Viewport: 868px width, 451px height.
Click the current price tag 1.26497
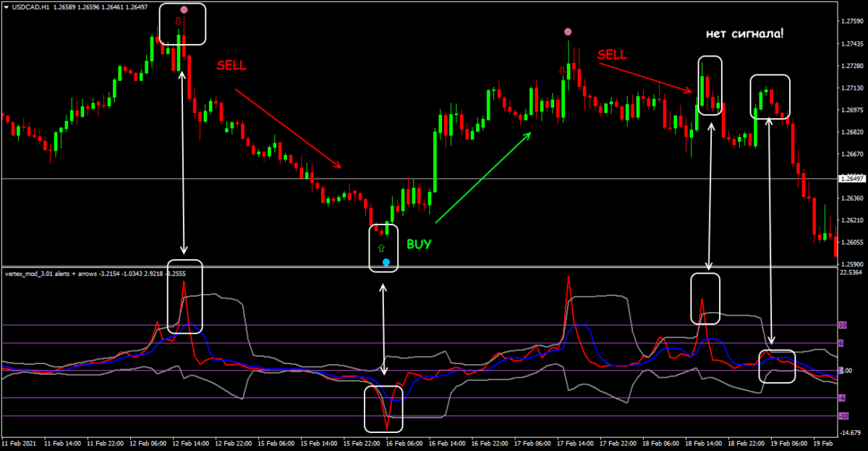(851, 178)
